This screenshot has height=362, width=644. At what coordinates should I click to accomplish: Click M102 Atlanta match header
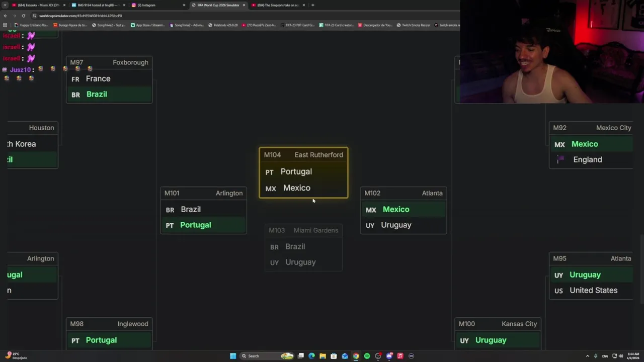click(404, 193)
